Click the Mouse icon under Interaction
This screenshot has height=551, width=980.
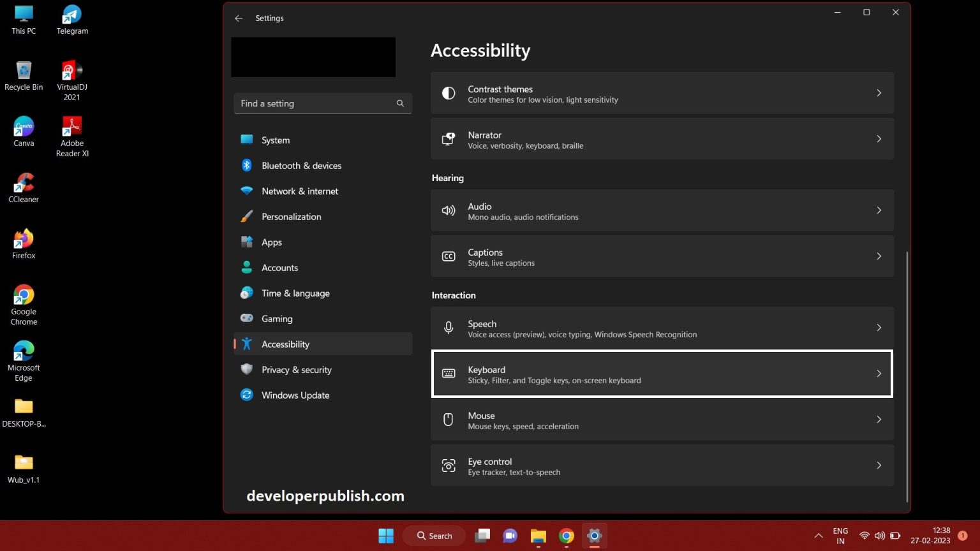[449, 420]
